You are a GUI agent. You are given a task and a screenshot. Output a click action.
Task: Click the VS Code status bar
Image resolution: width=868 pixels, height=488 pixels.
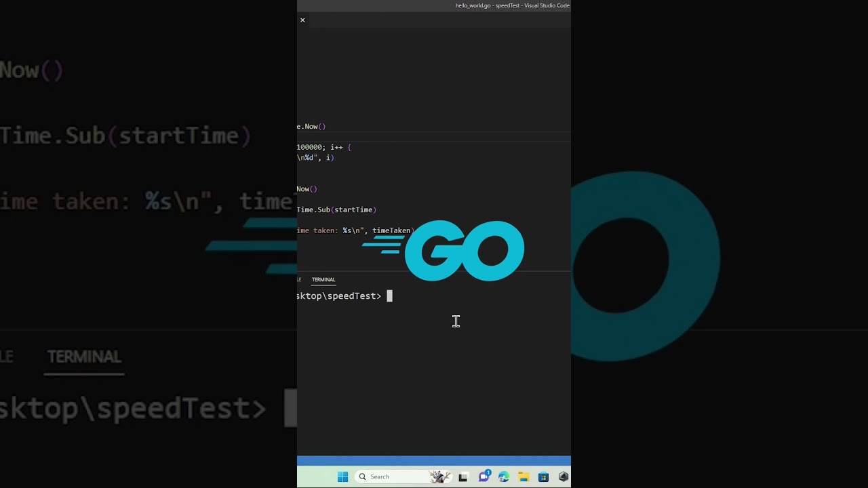(x=434, y=461)
